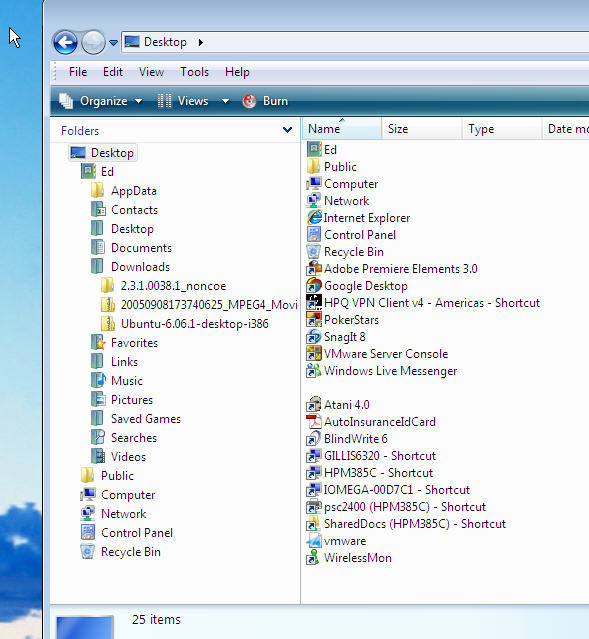Screen dimensions: 589x639
Task: Select Pictures folder icon in tree
Action: click(98, 400)
